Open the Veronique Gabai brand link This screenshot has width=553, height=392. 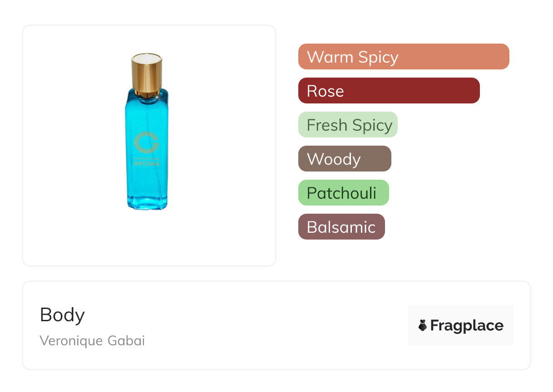click(x=92, y=341)
